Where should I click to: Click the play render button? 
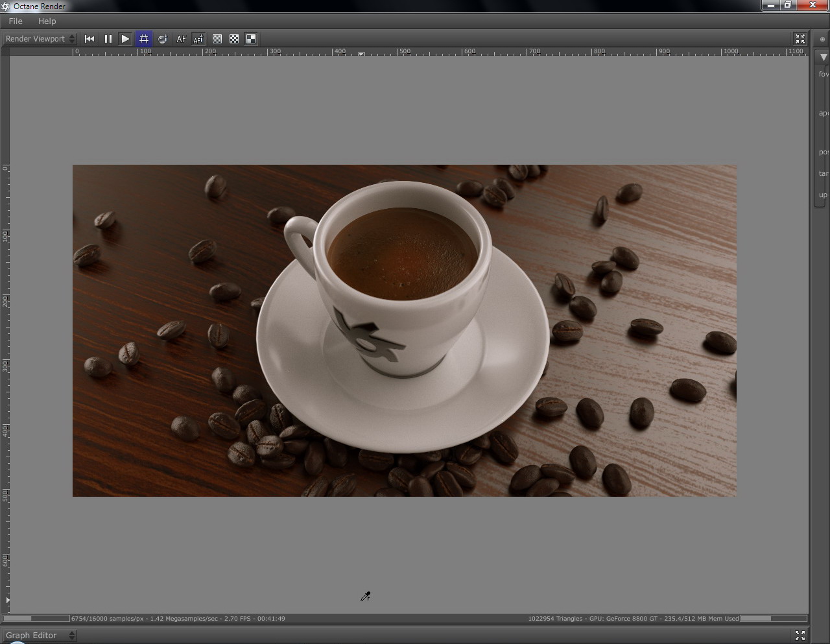(x=125, y=39)
